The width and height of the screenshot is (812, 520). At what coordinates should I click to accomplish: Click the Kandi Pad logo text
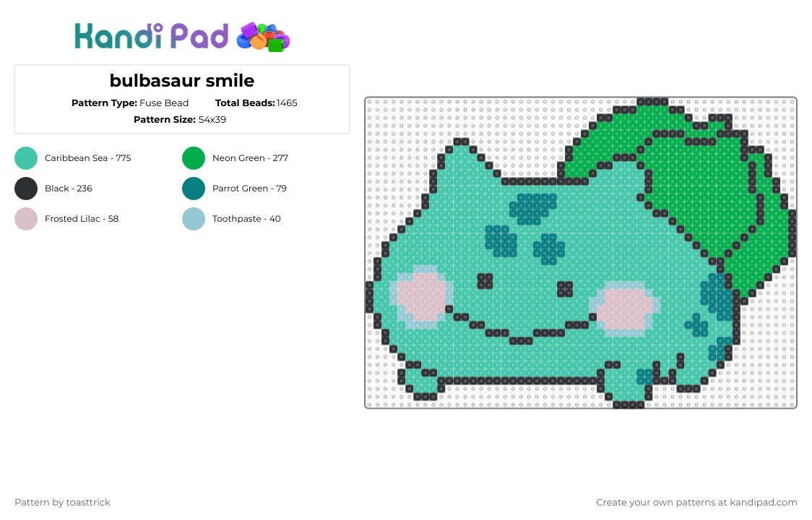coord(151,36)
